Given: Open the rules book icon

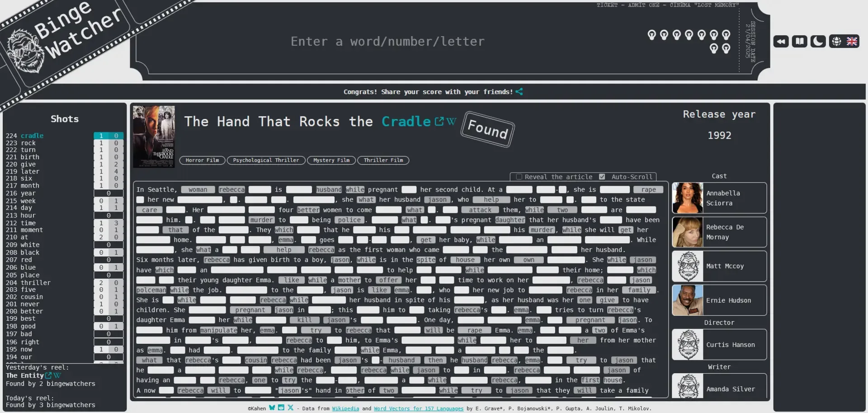Looking at the screenshot, I should [x=799, y=42].
